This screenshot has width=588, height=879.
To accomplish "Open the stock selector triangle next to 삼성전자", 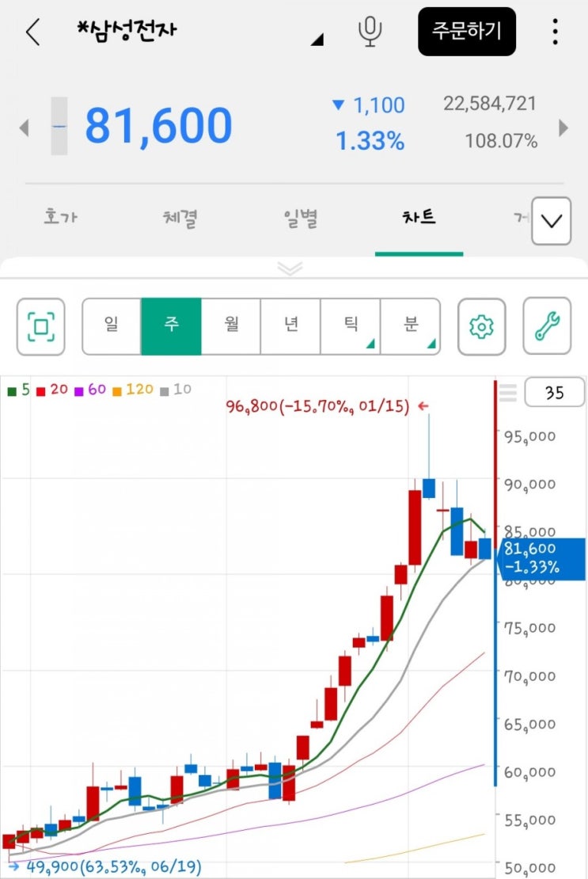I will 317,40.
